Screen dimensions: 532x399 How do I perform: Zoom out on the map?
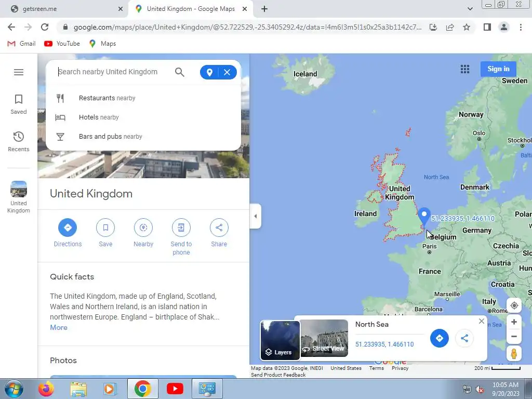(x=514, y=337)
